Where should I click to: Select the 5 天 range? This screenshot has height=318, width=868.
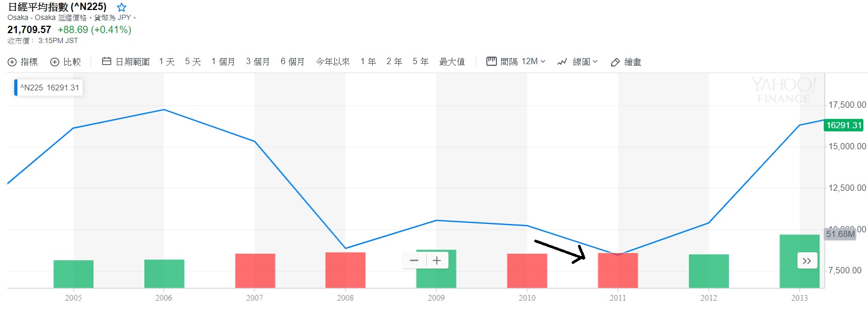[x=193, y=61]
